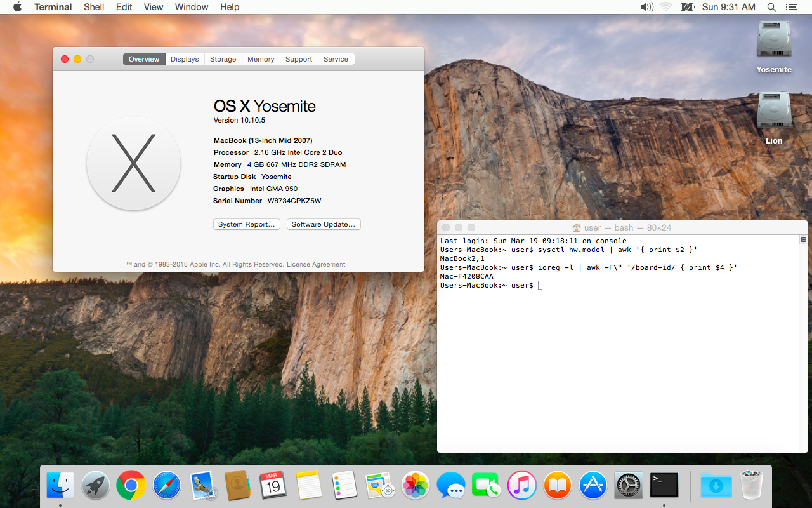Open the Shell menu
Image resolution: width=812 pixels, height=508 pixels.
[94, 7]
